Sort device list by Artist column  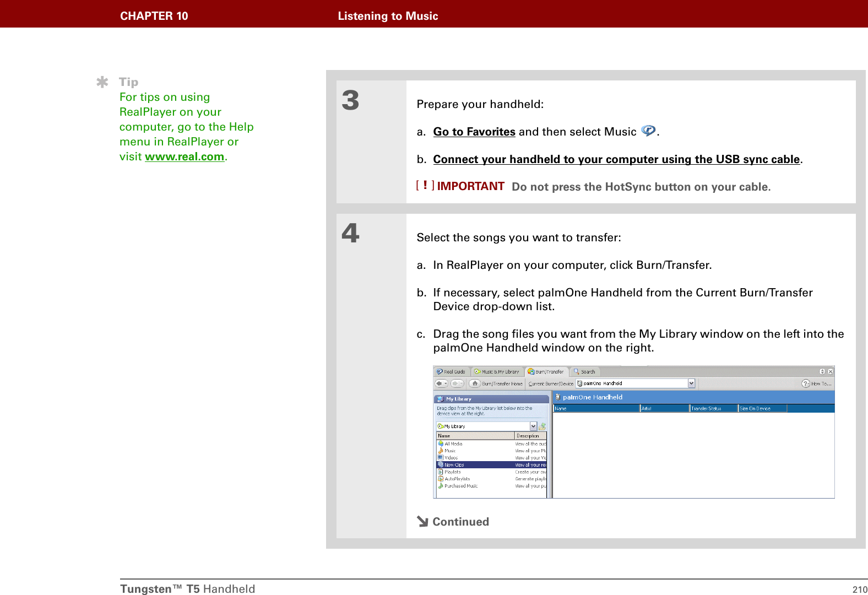point(665,408)
